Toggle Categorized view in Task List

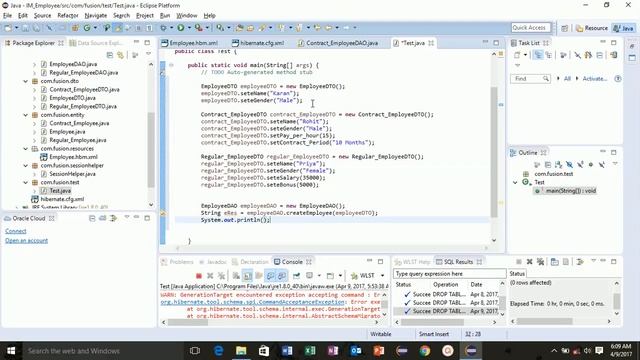tap(538, 55)
